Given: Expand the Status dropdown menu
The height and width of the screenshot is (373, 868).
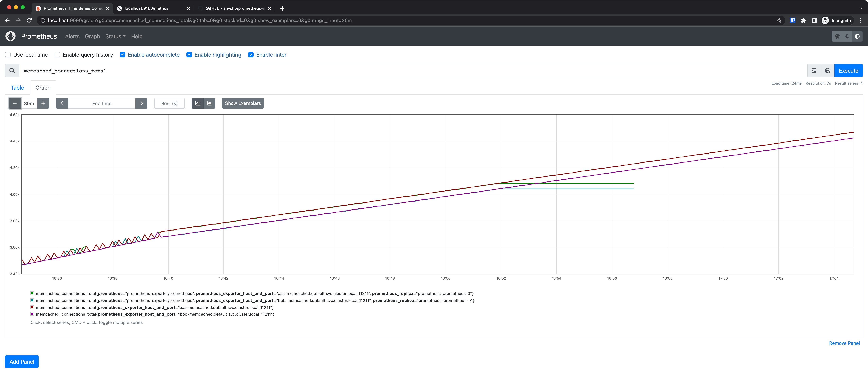Looking at the screenshot, I should click(115, 36).
